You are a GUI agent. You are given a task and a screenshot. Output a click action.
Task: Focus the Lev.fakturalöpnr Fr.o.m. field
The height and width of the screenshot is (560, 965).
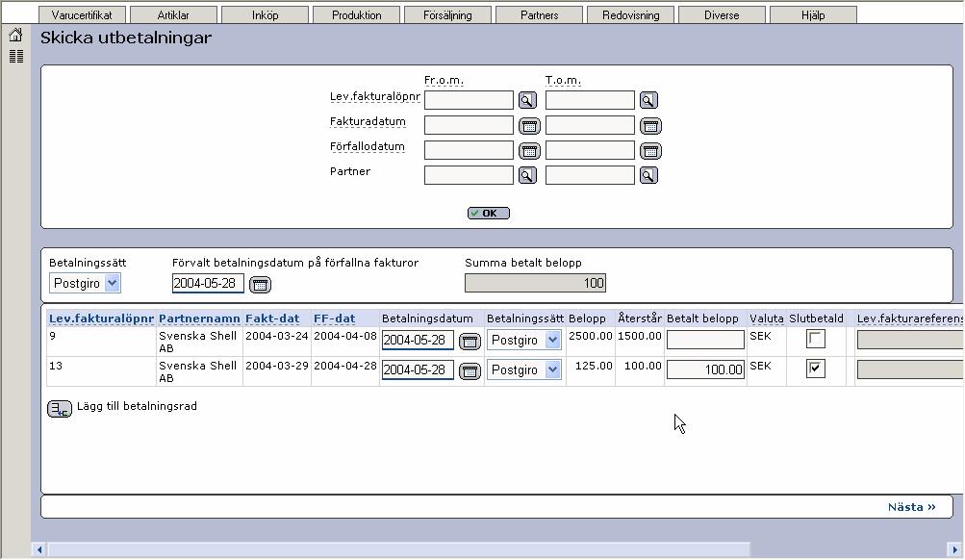469,100
